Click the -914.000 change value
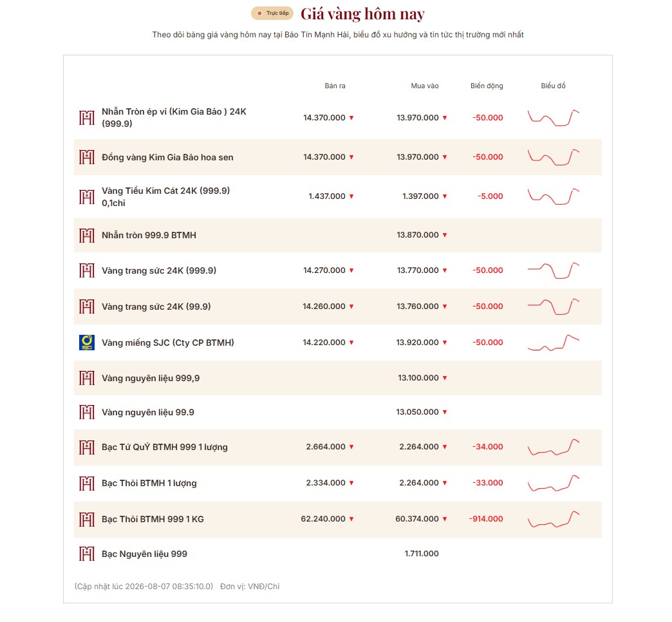This screenshot has height=622, width=672. tap(486, 519)
